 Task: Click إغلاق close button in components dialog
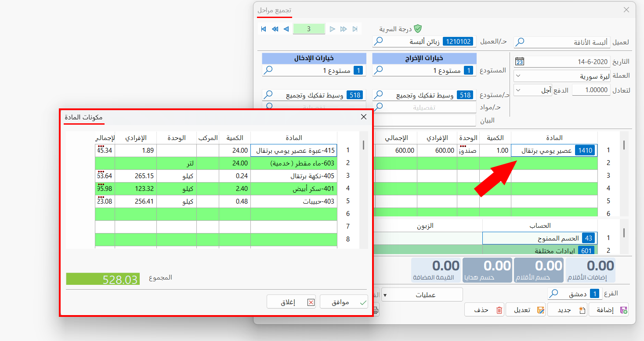[291, 302]
